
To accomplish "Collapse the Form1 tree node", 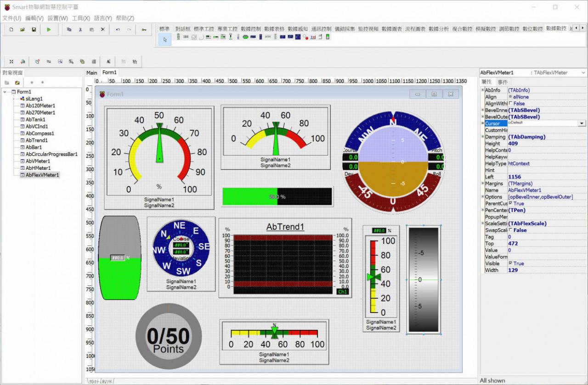I will (6, 92).
